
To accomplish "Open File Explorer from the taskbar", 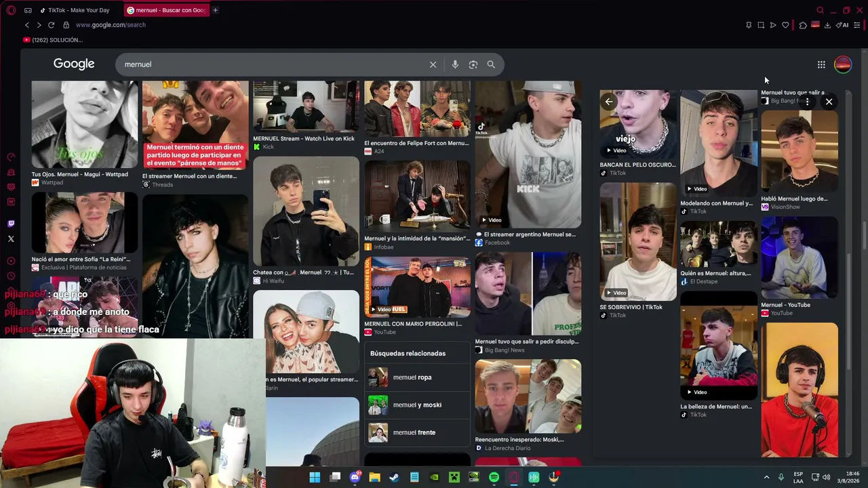I will (x=374, y=477).
